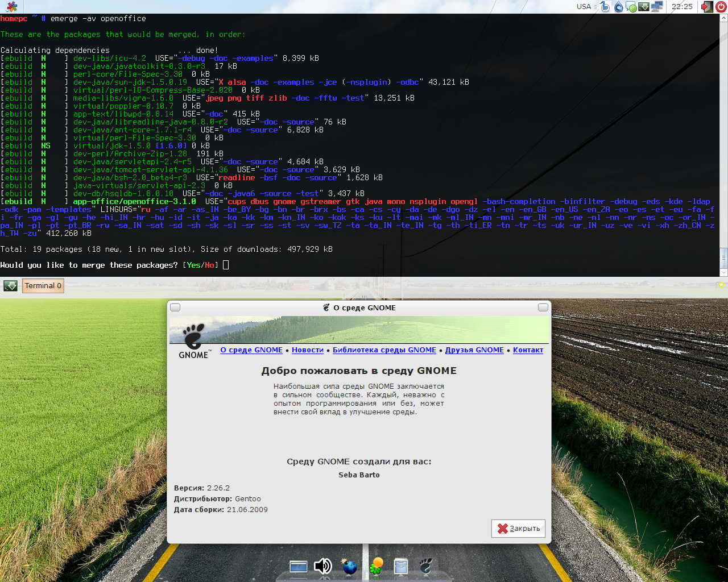Click the 'О среде GNOME' dialog title
Image resolution: width=728 pixels, height=582 pixels.
pos(365,307)
